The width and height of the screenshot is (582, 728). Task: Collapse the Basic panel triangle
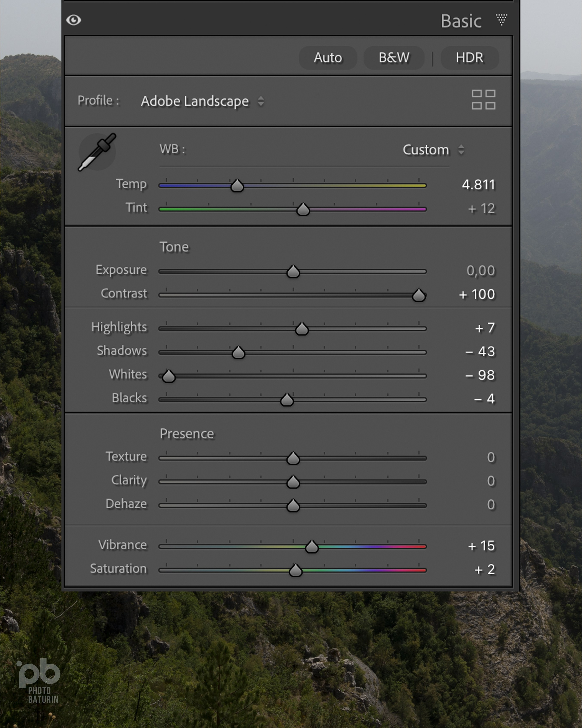tap(501, 20)
